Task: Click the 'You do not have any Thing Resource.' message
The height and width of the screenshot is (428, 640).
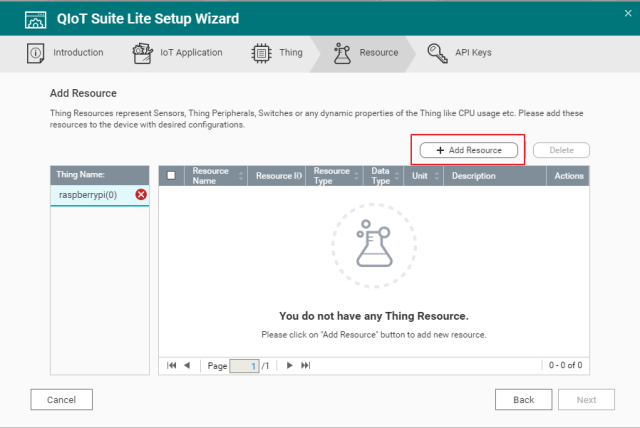Action: point(374,316)
